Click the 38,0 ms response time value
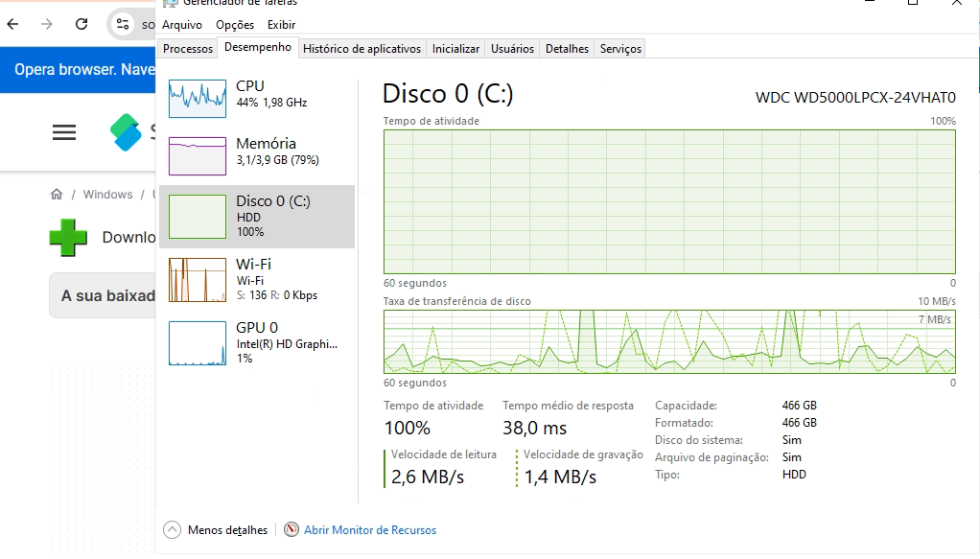The height and width of the screenshot is (559, 980). tap(534, 428)
